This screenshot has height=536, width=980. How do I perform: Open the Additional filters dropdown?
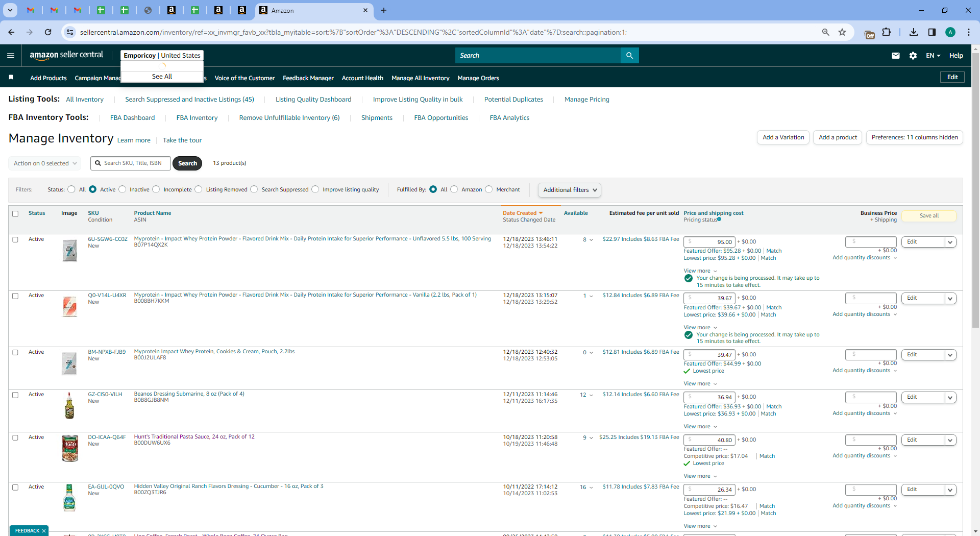(570, 190)
